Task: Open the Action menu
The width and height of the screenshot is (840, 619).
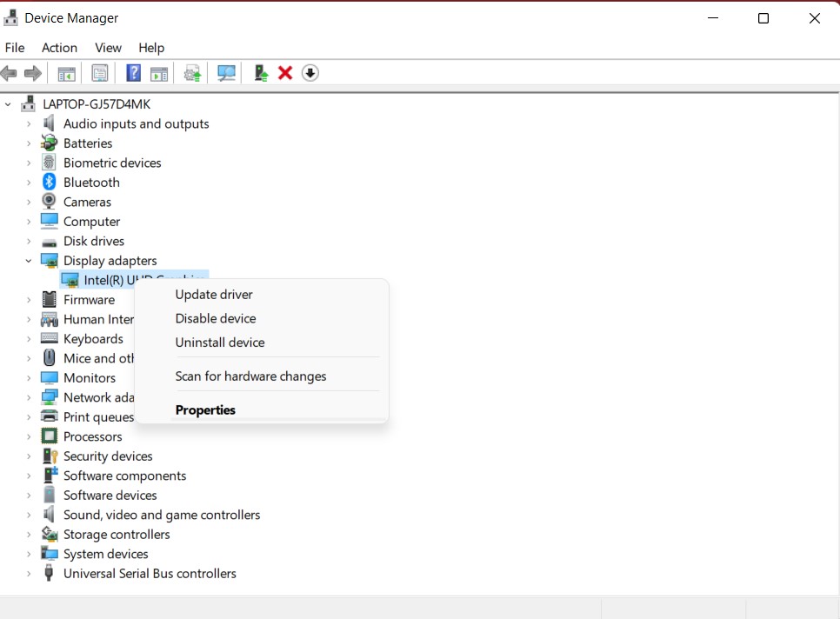Action: click(59, 48)
